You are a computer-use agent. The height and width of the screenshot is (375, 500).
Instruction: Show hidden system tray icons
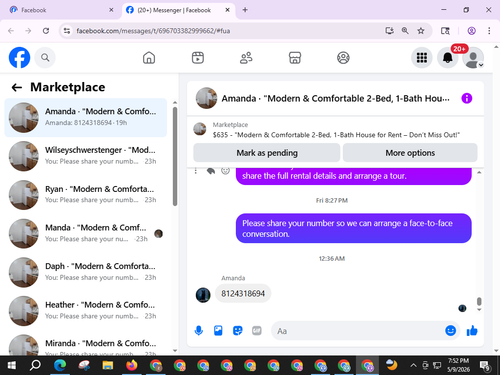413,366
